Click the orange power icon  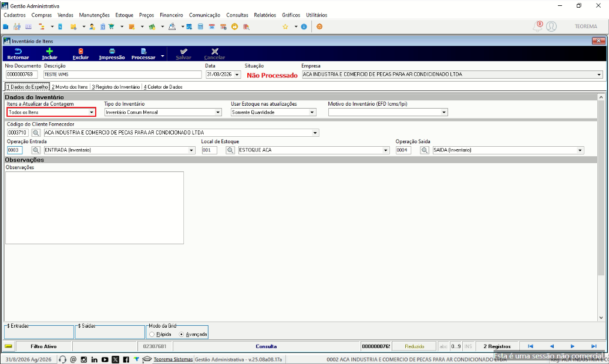pos(319,26)
